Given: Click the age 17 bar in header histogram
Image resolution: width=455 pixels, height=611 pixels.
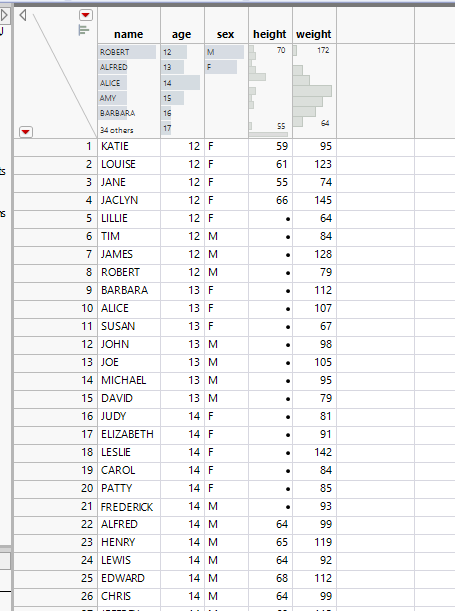Looking at the screenshot, I should [166, 128].
